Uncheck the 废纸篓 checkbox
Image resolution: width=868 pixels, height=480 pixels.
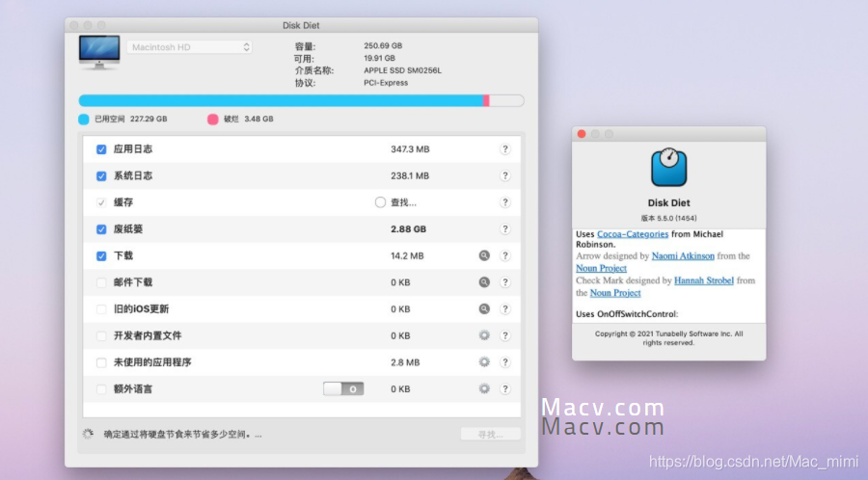tap(101, 229)
